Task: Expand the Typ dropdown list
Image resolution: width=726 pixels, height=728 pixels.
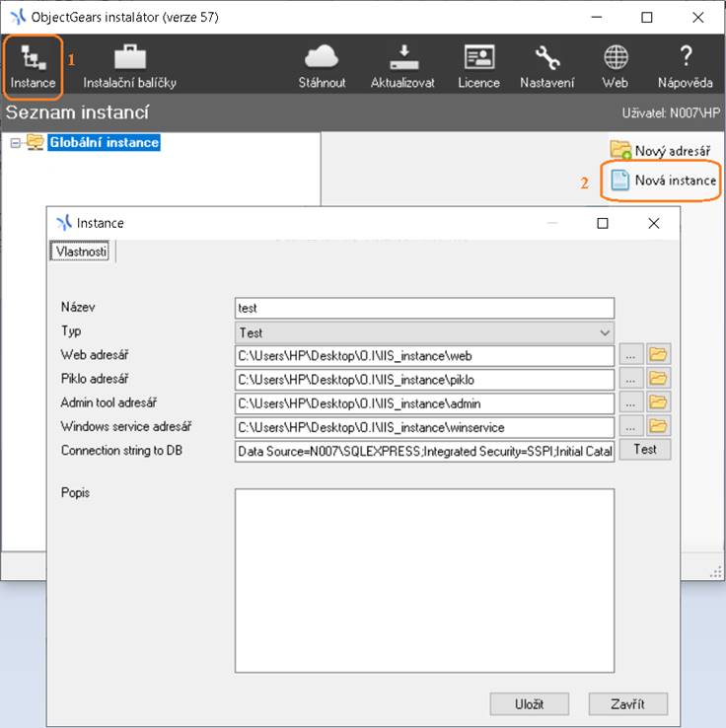Action: 605,332
